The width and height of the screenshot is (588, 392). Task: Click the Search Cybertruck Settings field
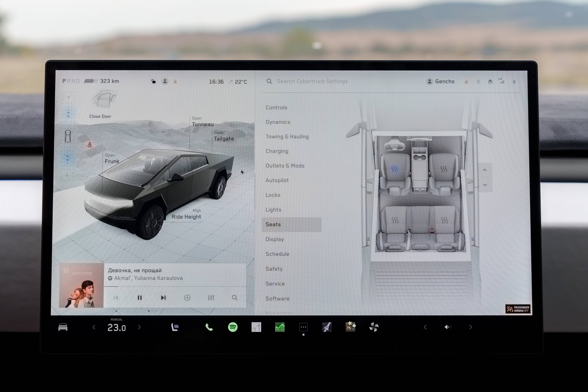coord(312,81)
